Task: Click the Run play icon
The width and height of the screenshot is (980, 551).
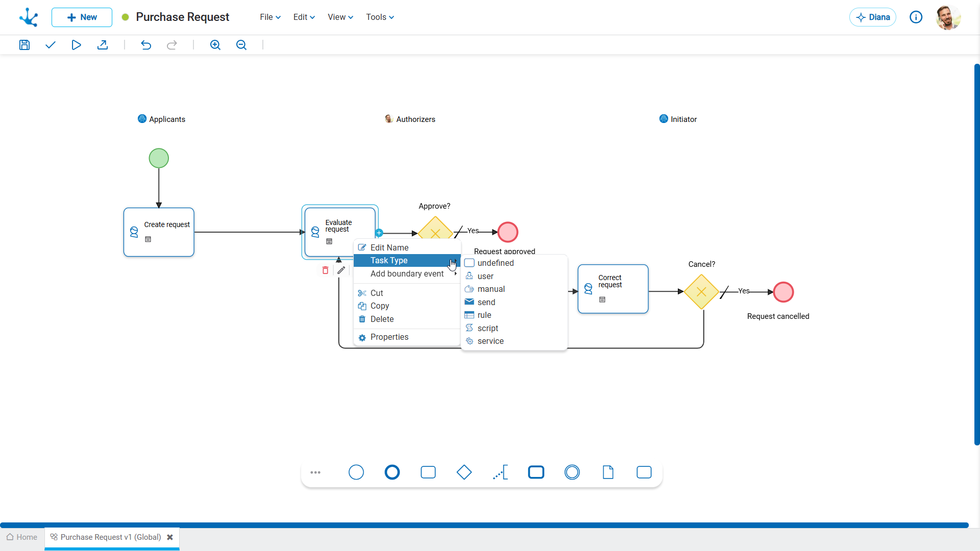Action: [76, 45]
